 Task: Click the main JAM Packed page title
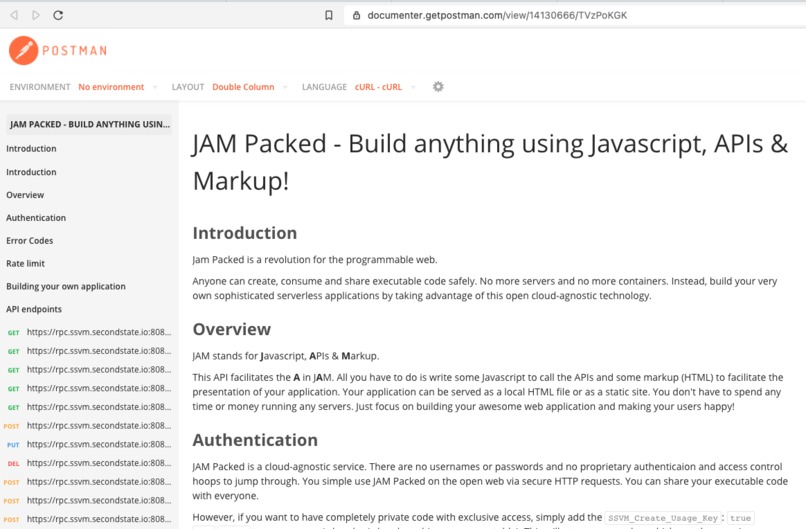coord(490,162)
